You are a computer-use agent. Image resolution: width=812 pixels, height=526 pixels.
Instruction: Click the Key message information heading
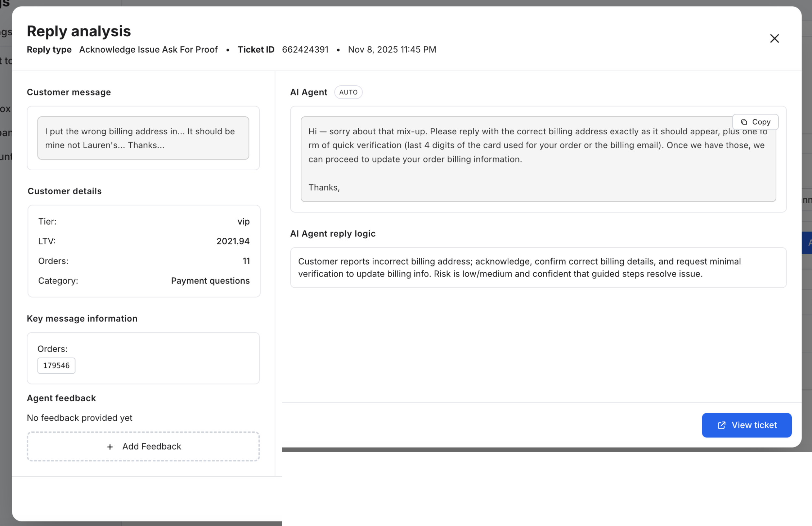[82, 318]
